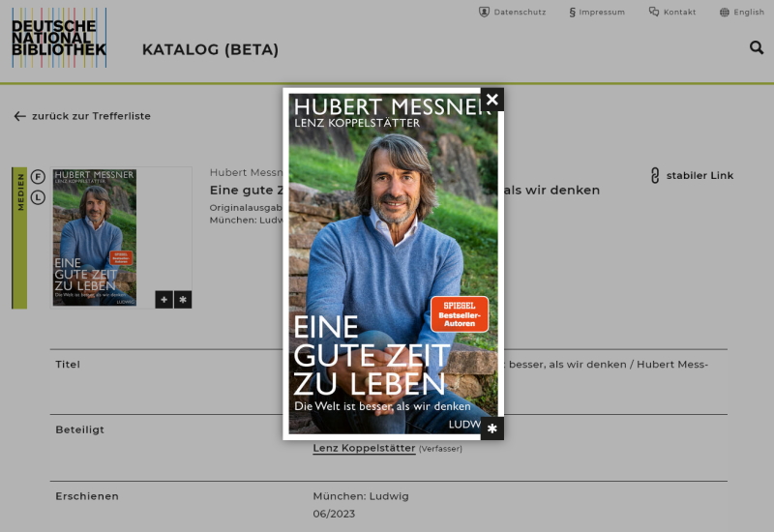The image size is (774, 532).
Task: Click the asterisk icon in cover popup
Action: pos(492,429)
